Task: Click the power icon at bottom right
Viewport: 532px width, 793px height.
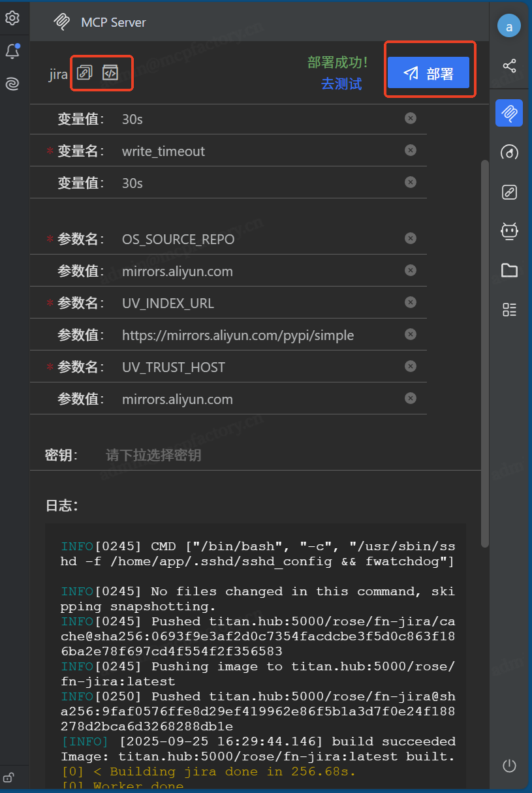Action: [509, 766]
